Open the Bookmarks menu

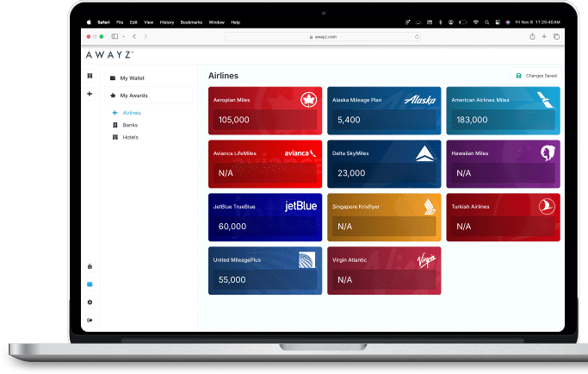tap(191, 22)
